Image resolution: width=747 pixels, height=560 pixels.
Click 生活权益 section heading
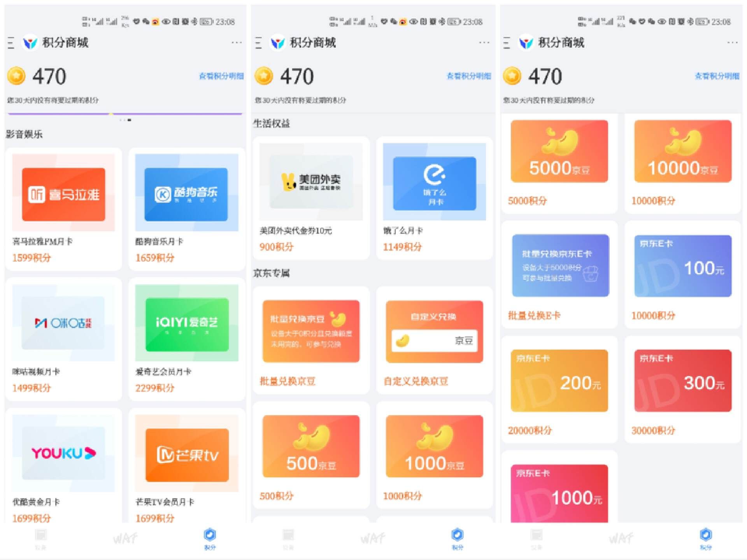[x=272, y=123]
